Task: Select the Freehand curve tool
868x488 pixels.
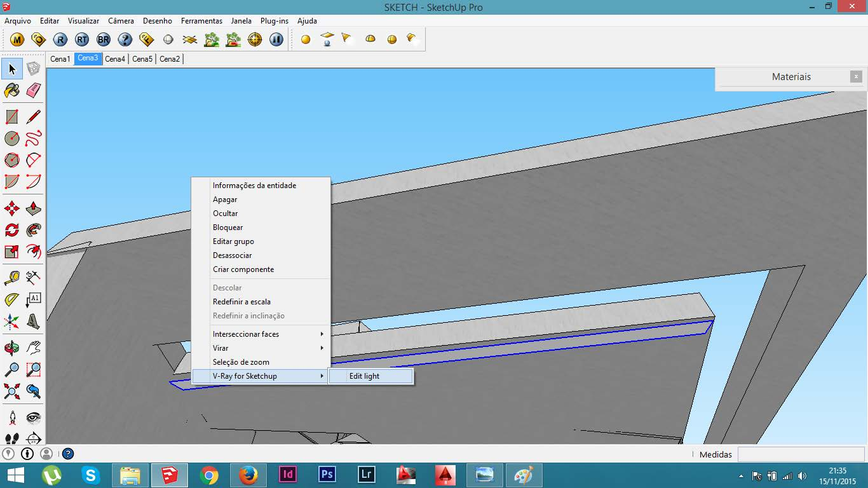Action: click(x=34, y=139)
